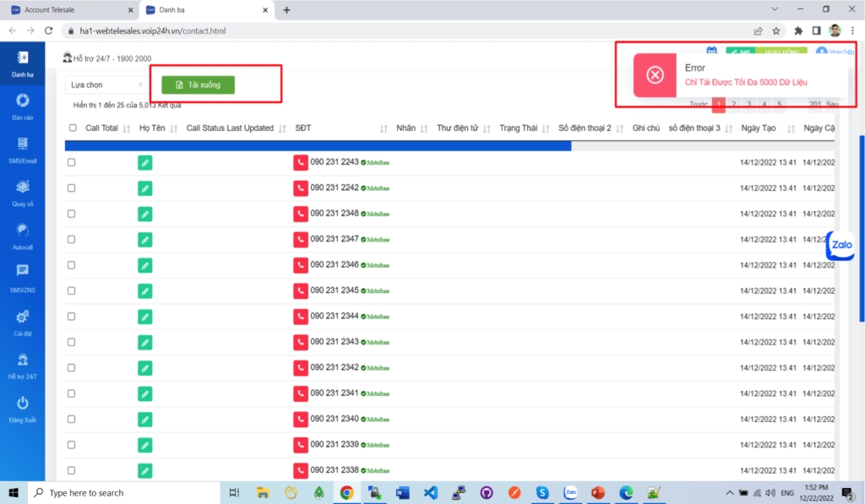Open the Báo cáo sidebar icon
865x504 pixels.
[x=23, y=101]
